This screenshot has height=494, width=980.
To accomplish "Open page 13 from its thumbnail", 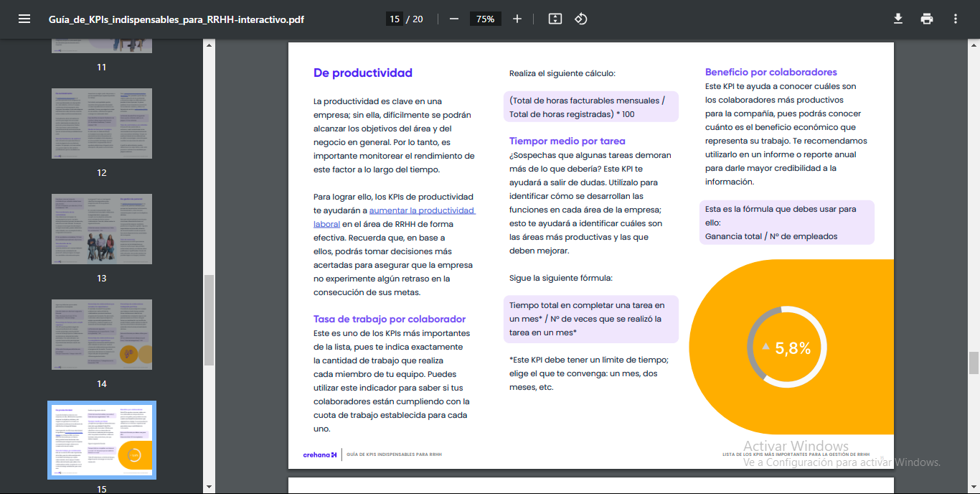I will (x=101, y=229).
